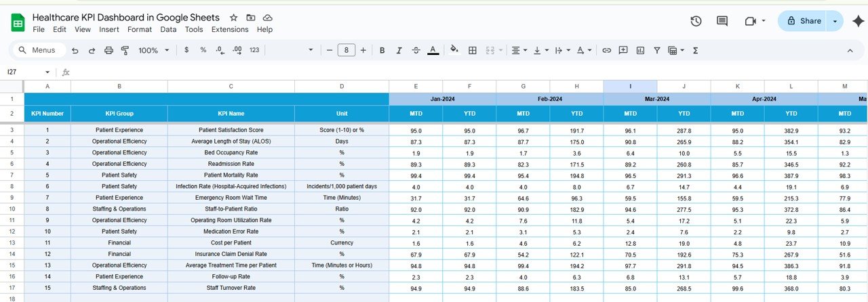Increase decimal places icon
This screenshot has height=302, width=868.
pyautogui.click(x=237, y=50)
